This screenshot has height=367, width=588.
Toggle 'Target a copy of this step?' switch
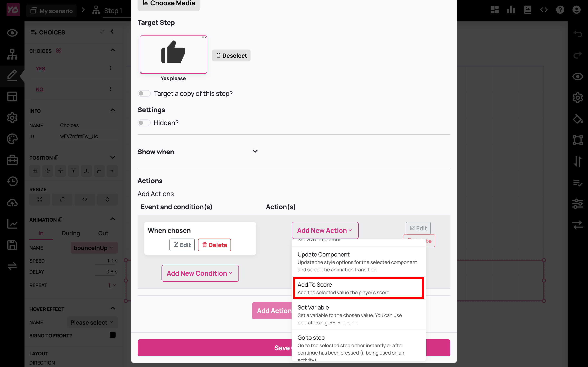pyautogui.click(x=144, y=93)
